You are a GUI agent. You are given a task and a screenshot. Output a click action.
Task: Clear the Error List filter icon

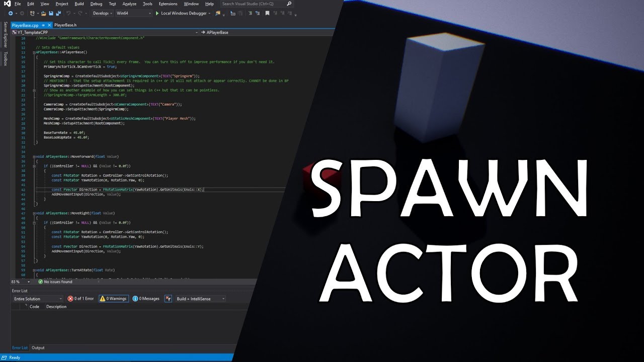click(x=169, y=299)
